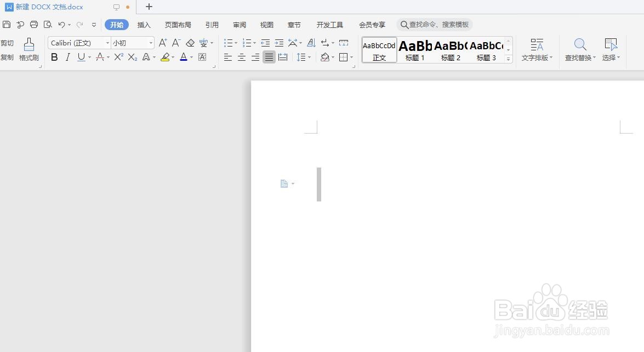The height and width of the screenshot is (352, 644).
Task: Toggle strikethrough formatting
Action: click(100, 57)
